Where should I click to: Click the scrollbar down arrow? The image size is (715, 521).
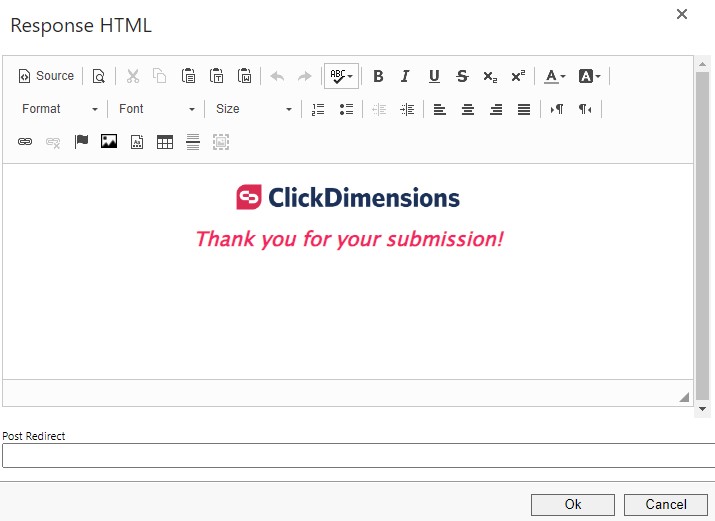(x=703, y=409)
